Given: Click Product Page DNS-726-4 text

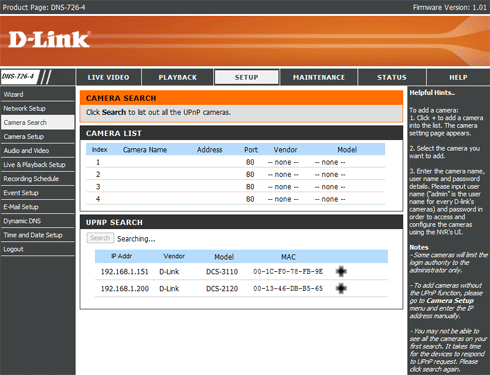Looking at the screenshot, I should 44,7.
